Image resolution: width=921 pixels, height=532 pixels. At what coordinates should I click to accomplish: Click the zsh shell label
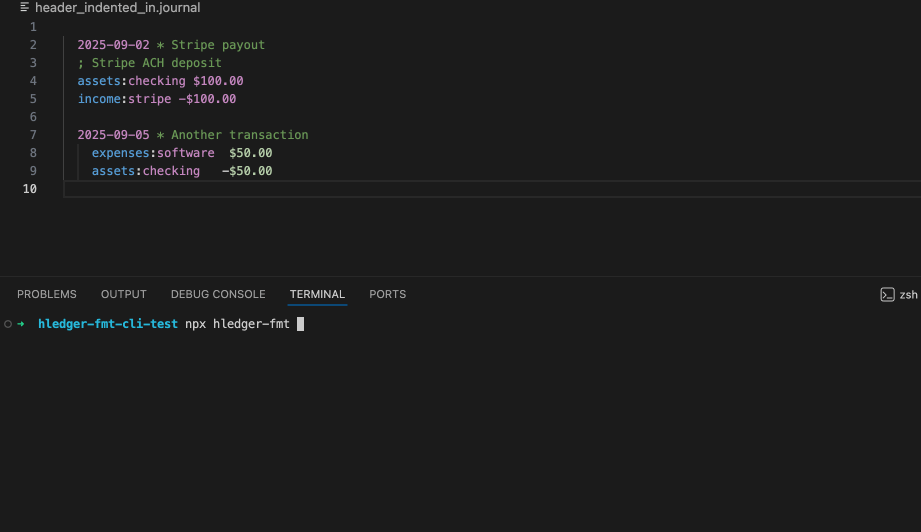point(908,295)
